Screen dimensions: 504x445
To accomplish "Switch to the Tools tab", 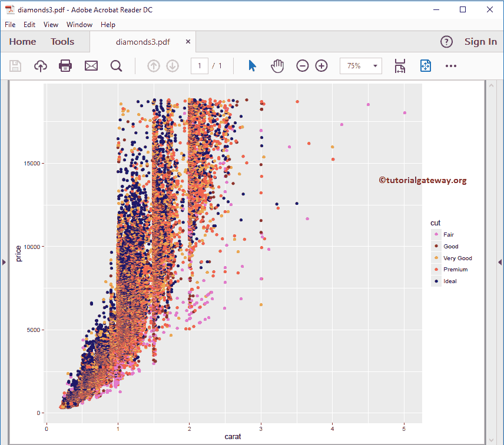I will coord(62,42).
